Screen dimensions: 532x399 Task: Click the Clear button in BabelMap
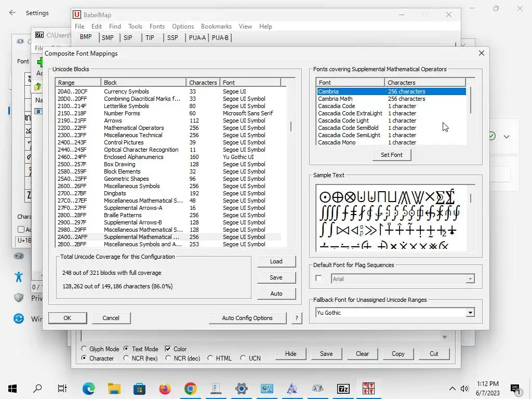pyautogui.click(x=362, y=353)
